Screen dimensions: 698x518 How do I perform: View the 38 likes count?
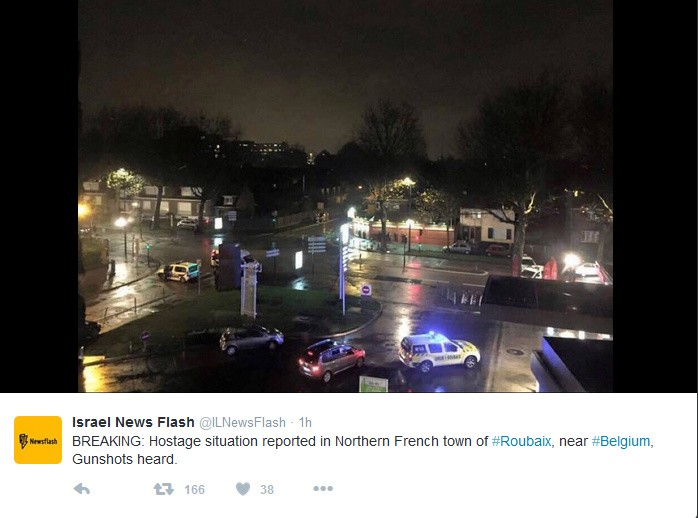point(267,490)
